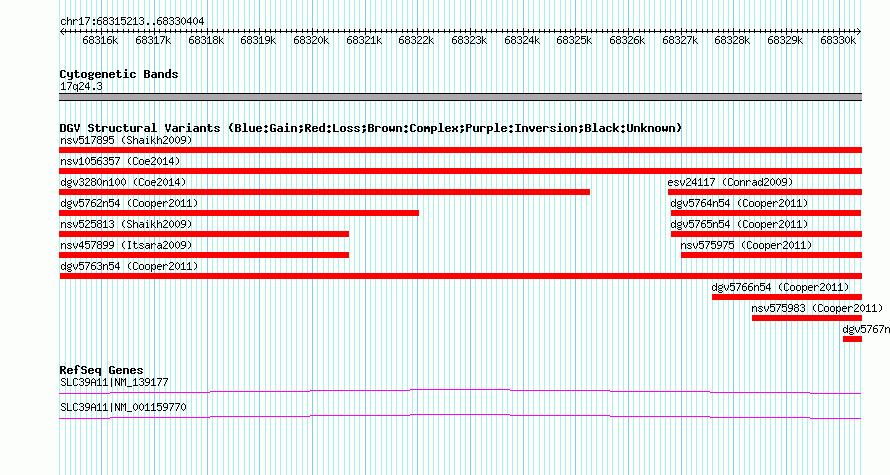Click the 68329k ruler tick label
The width and height of the screenshot is (890, 475).
[x=784, y=40]
